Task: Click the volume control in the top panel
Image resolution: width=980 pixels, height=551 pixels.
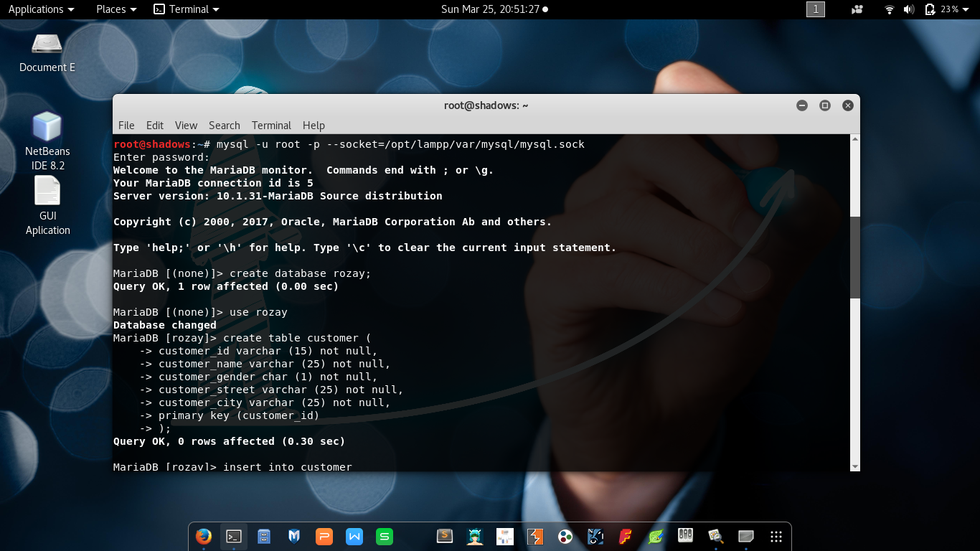Action: coord(909,9)
